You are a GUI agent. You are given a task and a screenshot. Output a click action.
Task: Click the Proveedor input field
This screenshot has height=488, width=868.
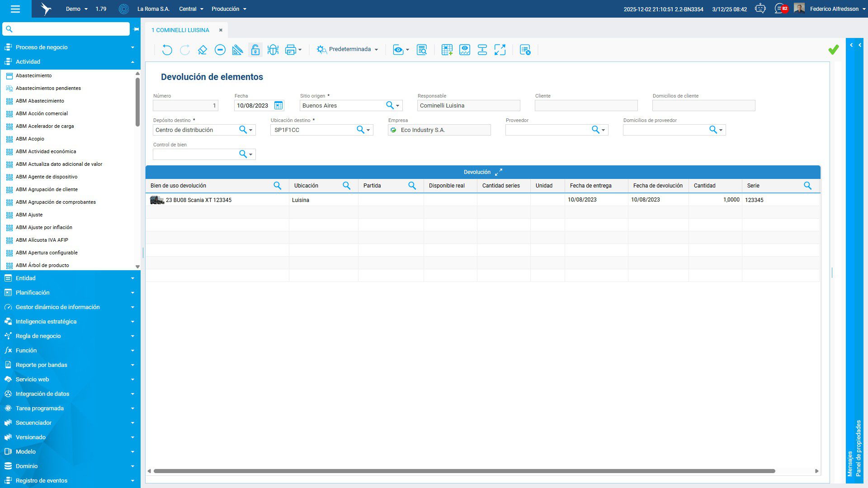click(x=547, y=130)
